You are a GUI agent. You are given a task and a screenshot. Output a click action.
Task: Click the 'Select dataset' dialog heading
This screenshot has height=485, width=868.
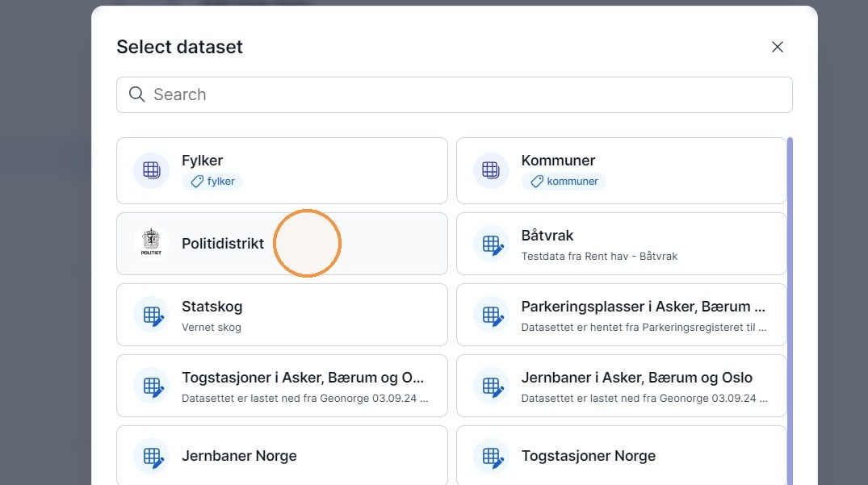[179, 47]
